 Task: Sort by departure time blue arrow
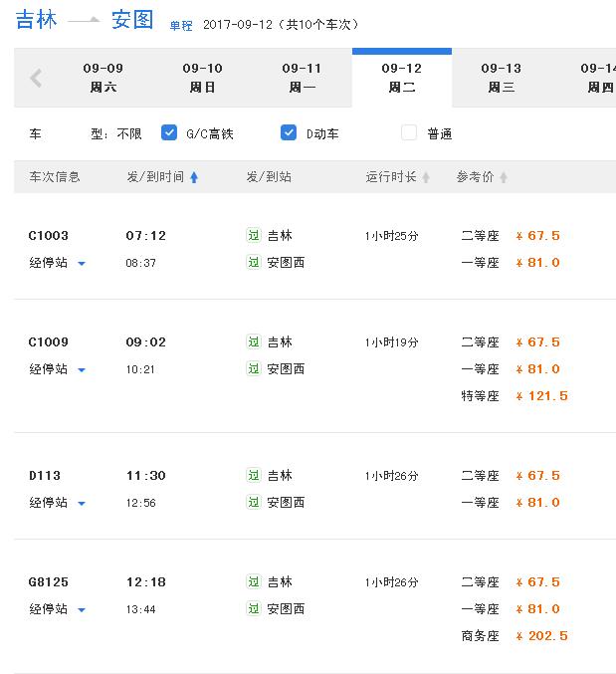click(x=194, y=177)
